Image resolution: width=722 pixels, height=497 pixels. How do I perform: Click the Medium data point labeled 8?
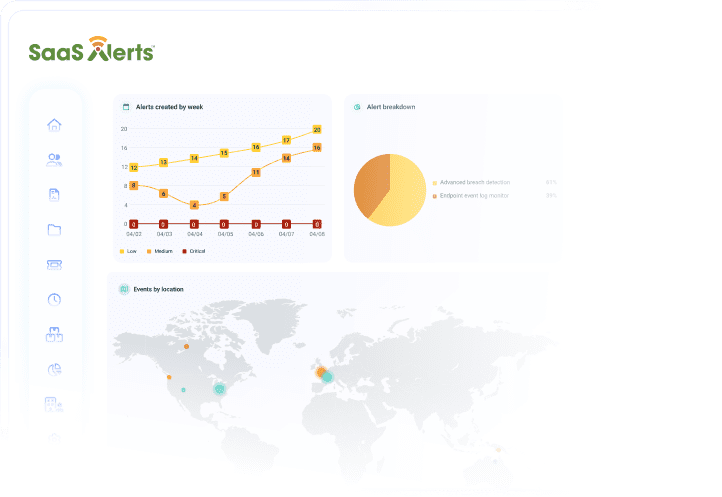(x=134, y=185)
